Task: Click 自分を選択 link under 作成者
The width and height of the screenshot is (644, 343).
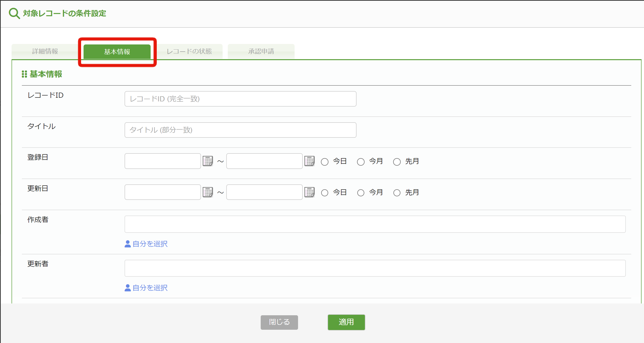Action: click(150, 244)
